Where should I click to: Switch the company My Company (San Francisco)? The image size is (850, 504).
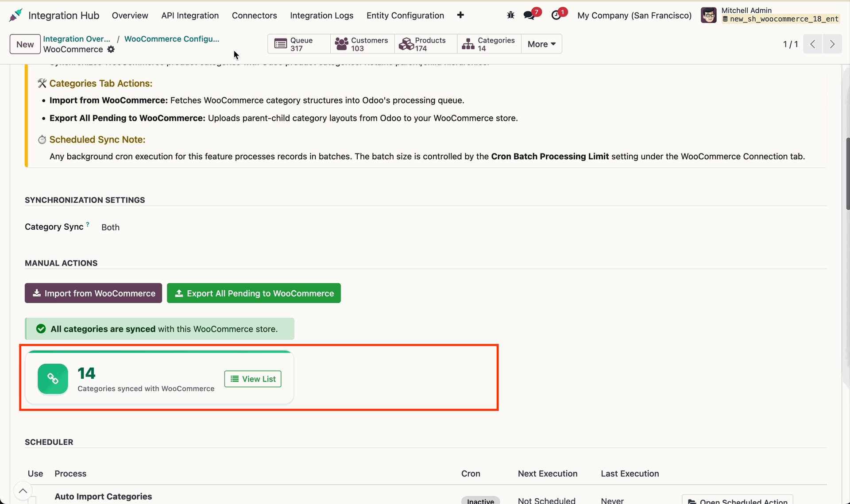pyautogui.click(x=634, y=15)
